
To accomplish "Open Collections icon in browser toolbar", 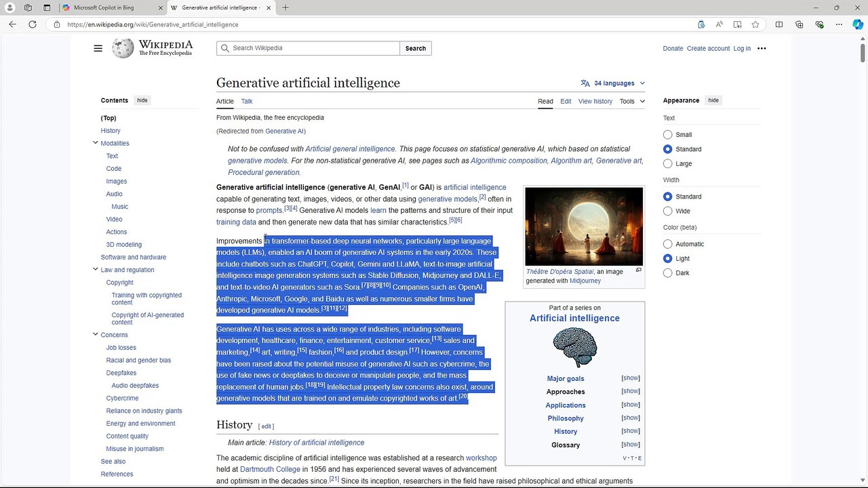I will click(x=800, y=24).
